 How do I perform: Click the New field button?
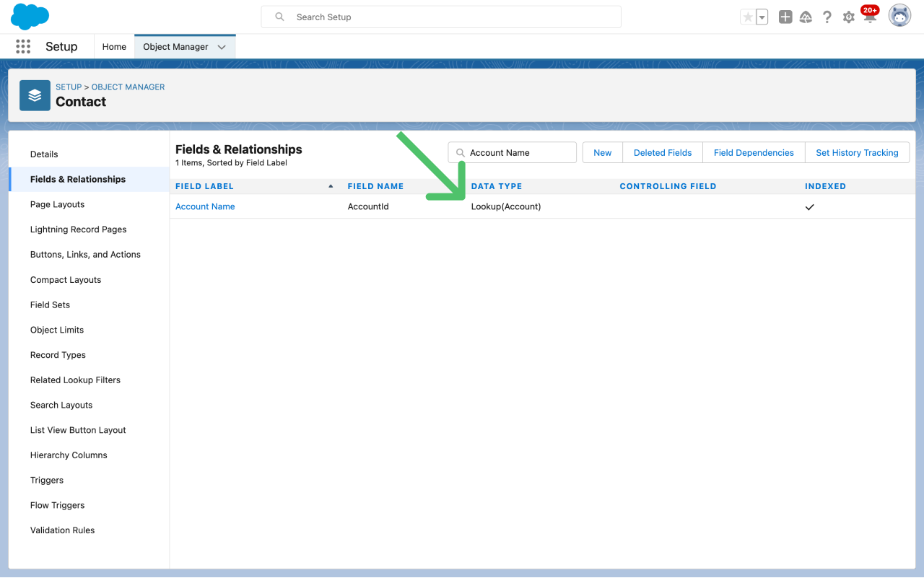pyautogui.click(x=603, y=152)
